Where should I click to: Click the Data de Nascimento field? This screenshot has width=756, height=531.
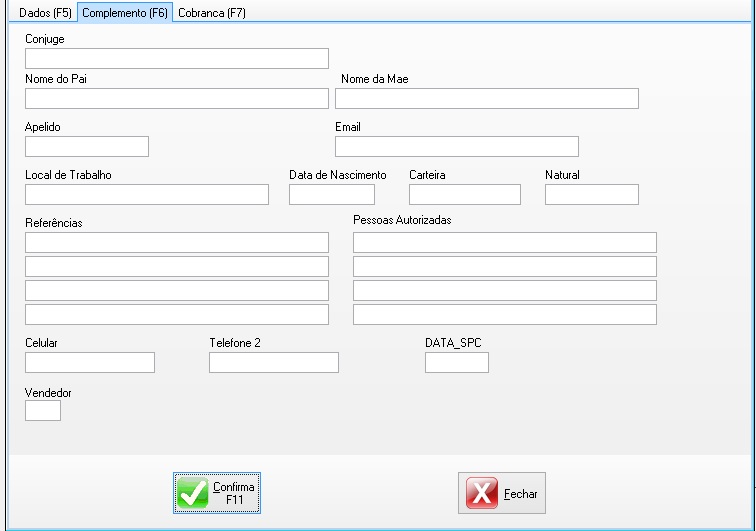331,194
